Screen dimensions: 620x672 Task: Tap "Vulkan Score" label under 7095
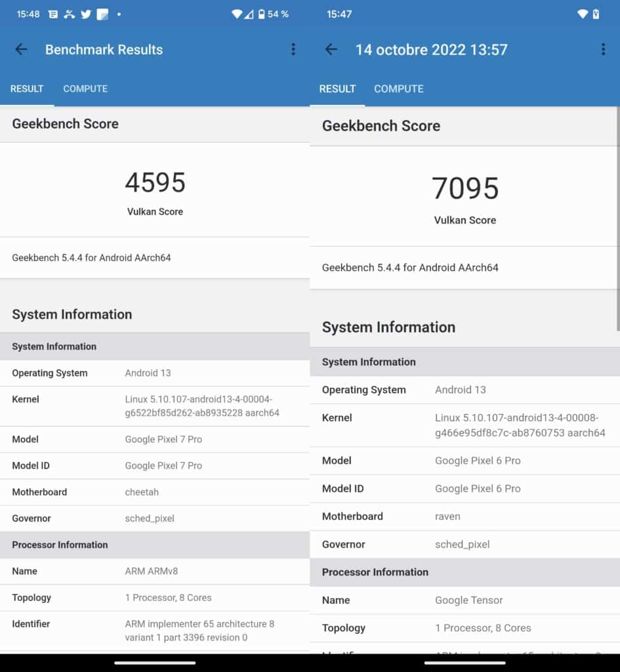(465, 220)
